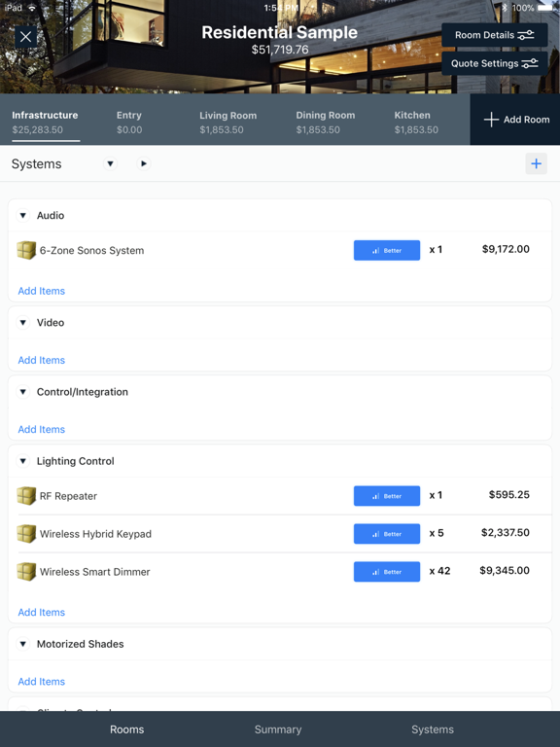Image resolution: width=560 pixels, height=747 pixels.
Task: Collapse all systems with down arrow
Action: pyautogui.click(x=110, y=163)
